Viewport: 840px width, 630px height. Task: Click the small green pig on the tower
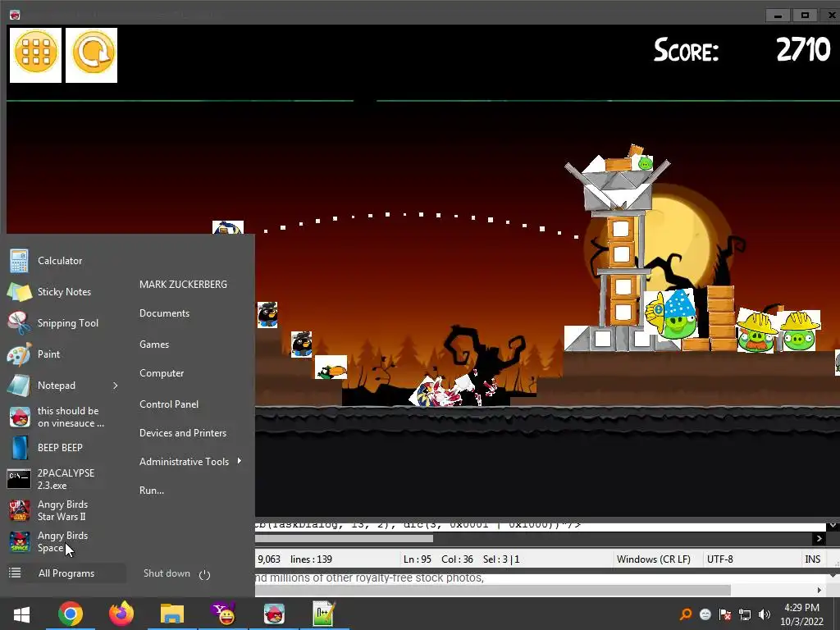click(645, 163)
